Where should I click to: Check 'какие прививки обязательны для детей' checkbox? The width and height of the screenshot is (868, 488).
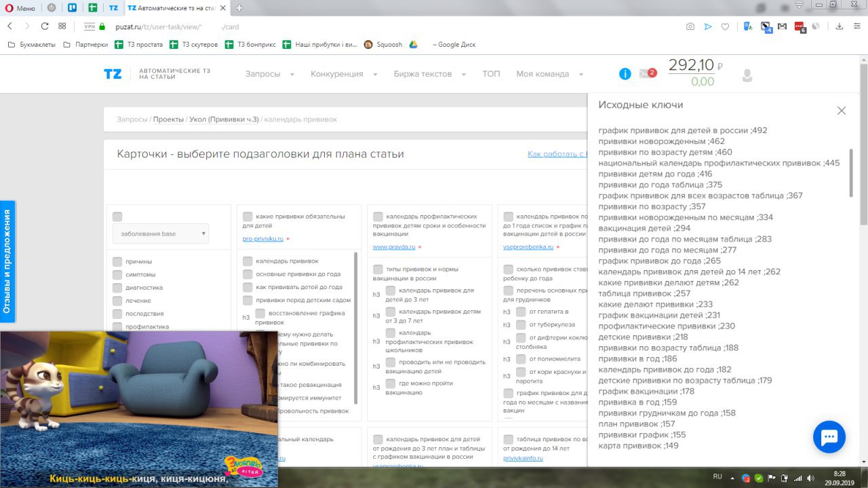(248, 216)
